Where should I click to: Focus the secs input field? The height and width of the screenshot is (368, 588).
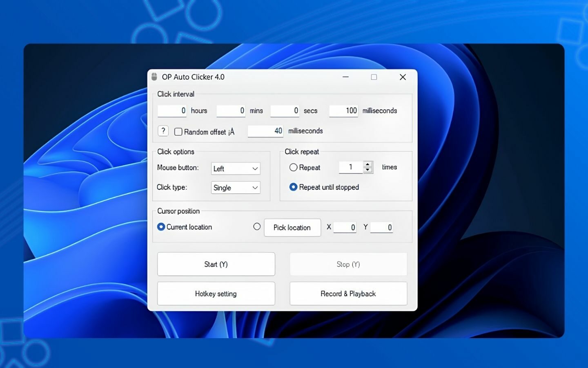tap(285, 111)
